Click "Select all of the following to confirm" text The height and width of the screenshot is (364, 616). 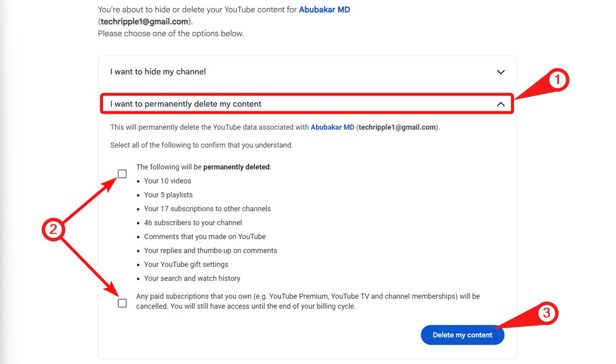tap(202, 145)
